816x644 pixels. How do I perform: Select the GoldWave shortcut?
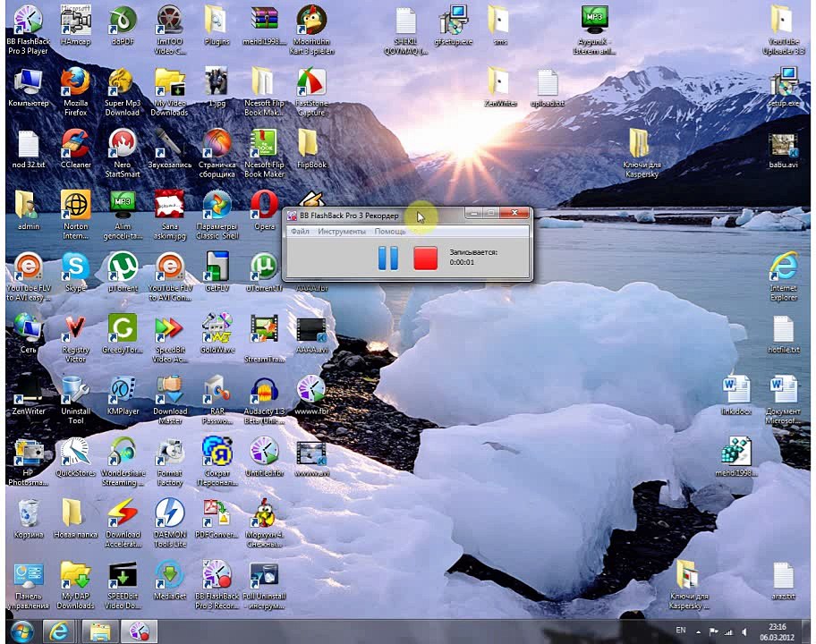click(x=217, y=334)
